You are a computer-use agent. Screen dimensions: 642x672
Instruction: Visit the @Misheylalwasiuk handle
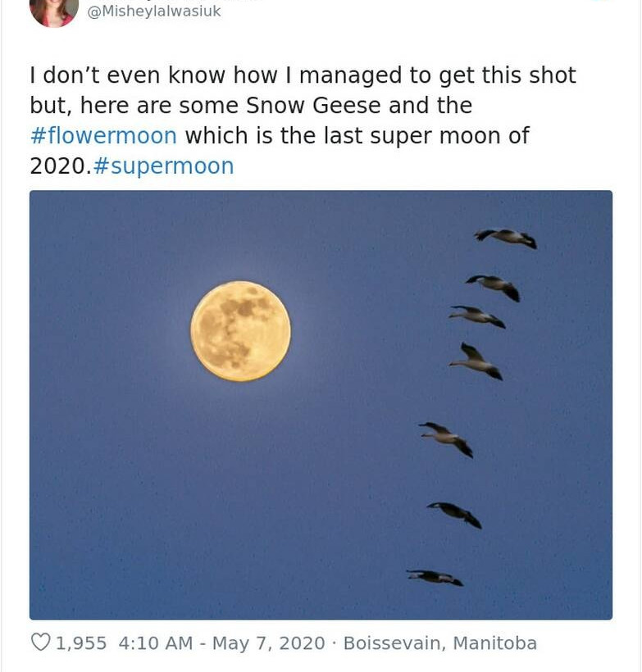154,11
